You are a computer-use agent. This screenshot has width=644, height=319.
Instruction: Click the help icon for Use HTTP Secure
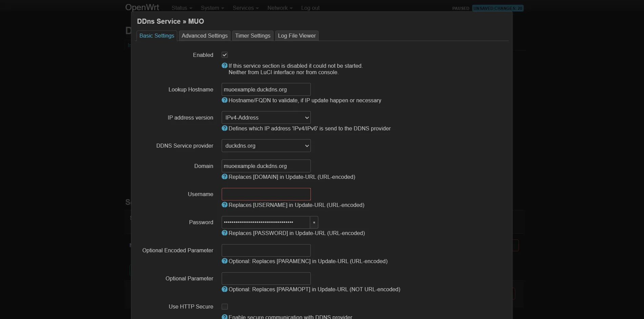224,317
